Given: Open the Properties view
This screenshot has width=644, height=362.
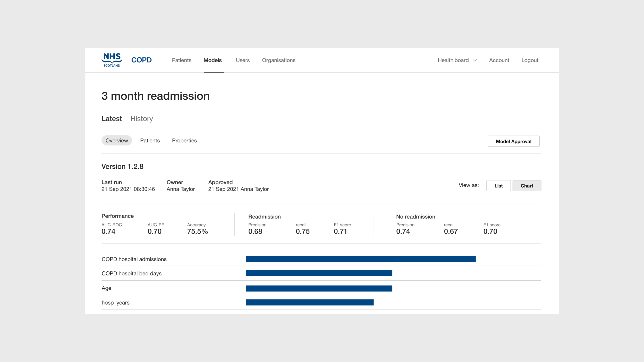Looking at the screenshot, I should (184, 141).
